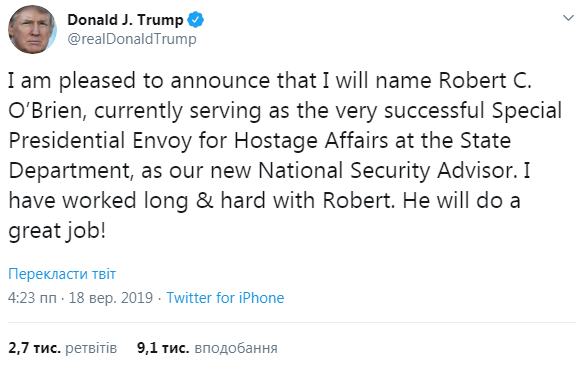Viewport: 585px width, 368px height.
Task: Show the 9,1 тис. likes count
Action: 163,348
